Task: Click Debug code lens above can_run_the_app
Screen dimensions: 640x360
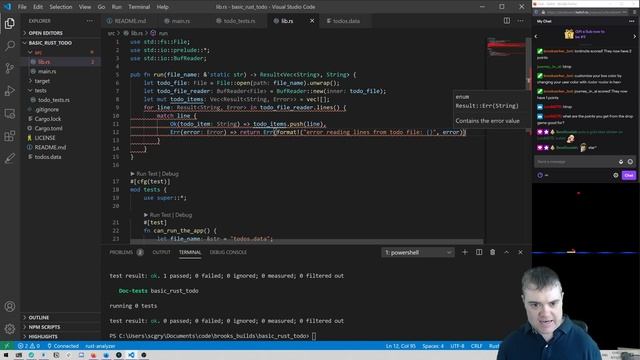Action: (183, 215)
